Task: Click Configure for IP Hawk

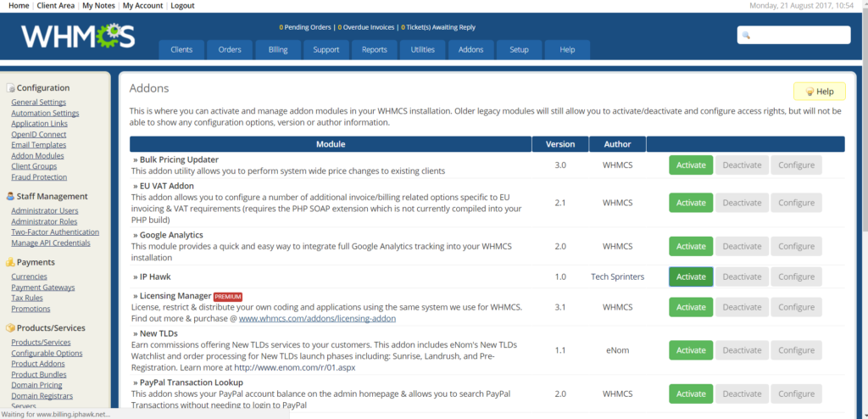Action: click(x=796, y=277)
